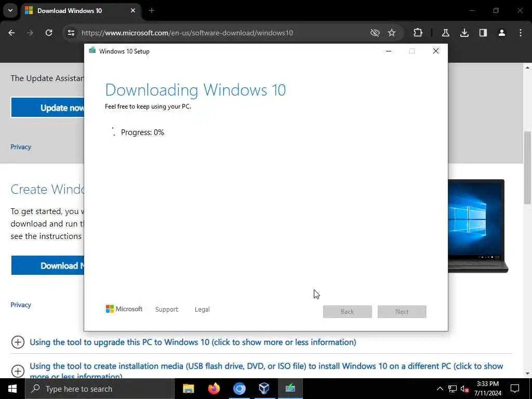Open the browser extensions puzzle icon
Viewport: 532px width, 399px height.
tap(418, 33)
